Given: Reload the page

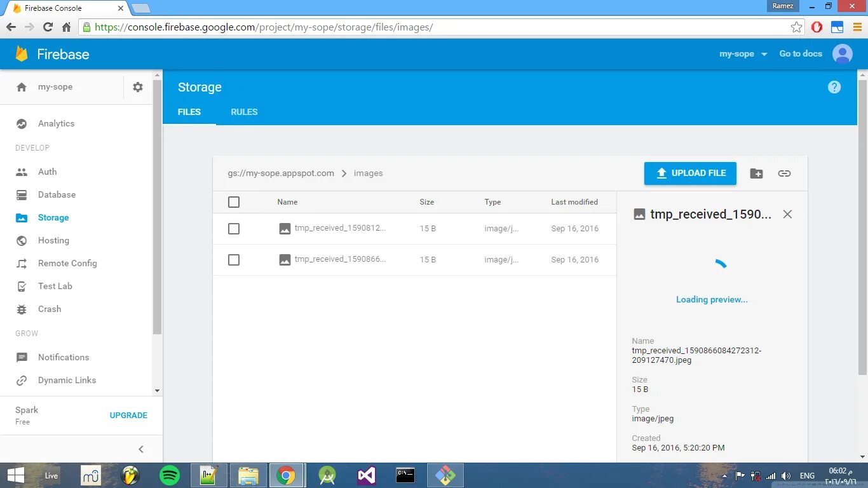Looking at the screenshot, I should tap(48, 27).
